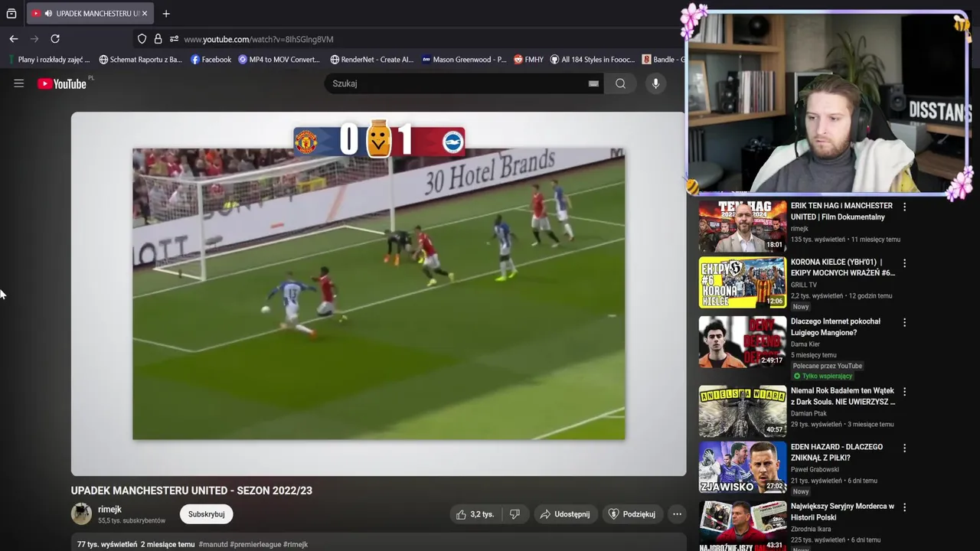This screenshot has width=980, height=551.
Task: Click Zbrodnia Ikara channel name
Action: click(x=812, y=530)
